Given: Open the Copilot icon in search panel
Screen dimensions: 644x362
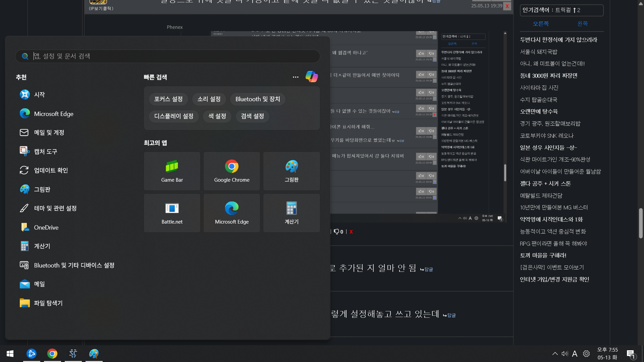Looking at the screenshot, I should 311,77.
